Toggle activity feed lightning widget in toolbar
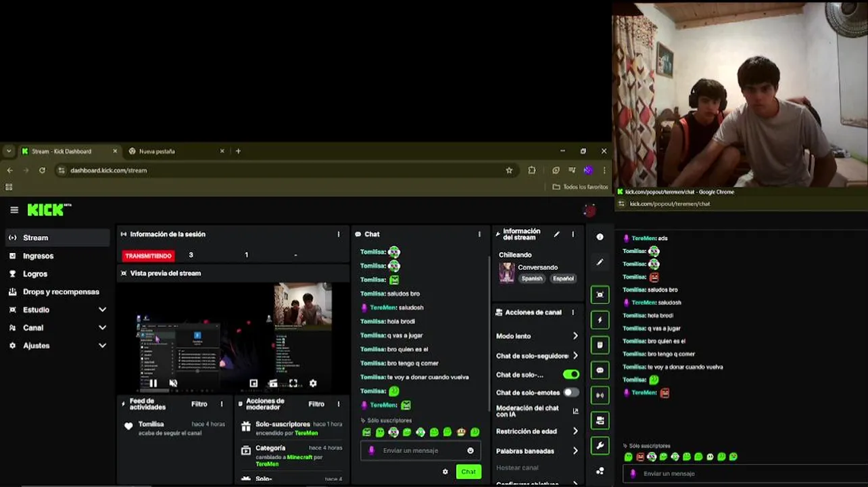Viewport: 868px width, 487px height. (x=600, y=320)
